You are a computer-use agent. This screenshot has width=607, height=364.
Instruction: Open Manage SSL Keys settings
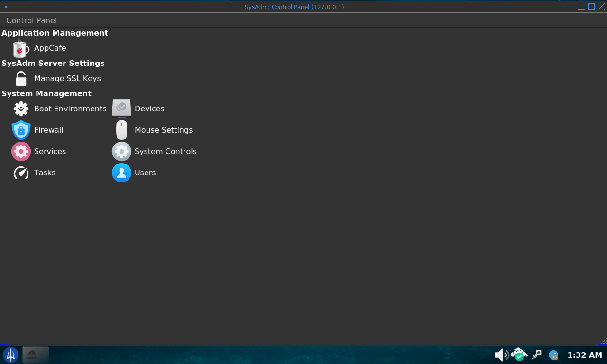point(56,79)
